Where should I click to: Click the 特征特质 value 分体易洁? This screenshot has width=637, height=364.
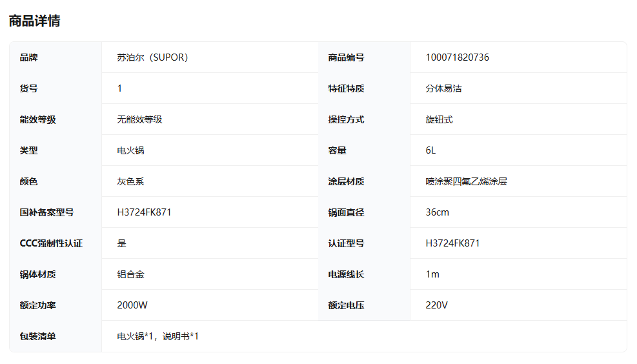click(443, 88)
